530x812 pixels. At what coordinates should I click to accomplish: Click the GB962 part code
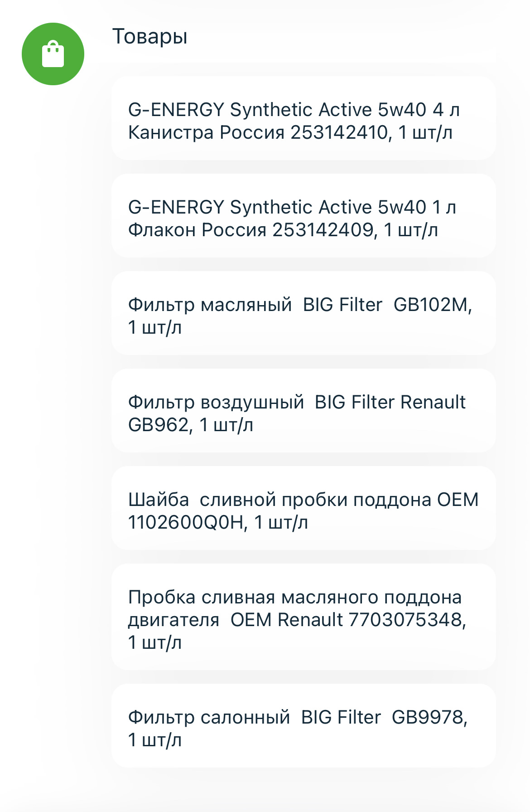point(159,425)
